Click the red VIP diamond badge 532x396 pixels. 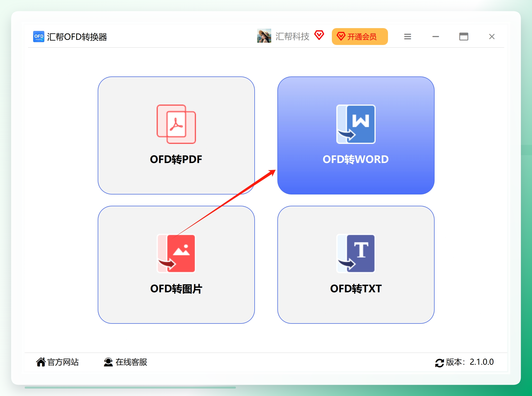319,35
